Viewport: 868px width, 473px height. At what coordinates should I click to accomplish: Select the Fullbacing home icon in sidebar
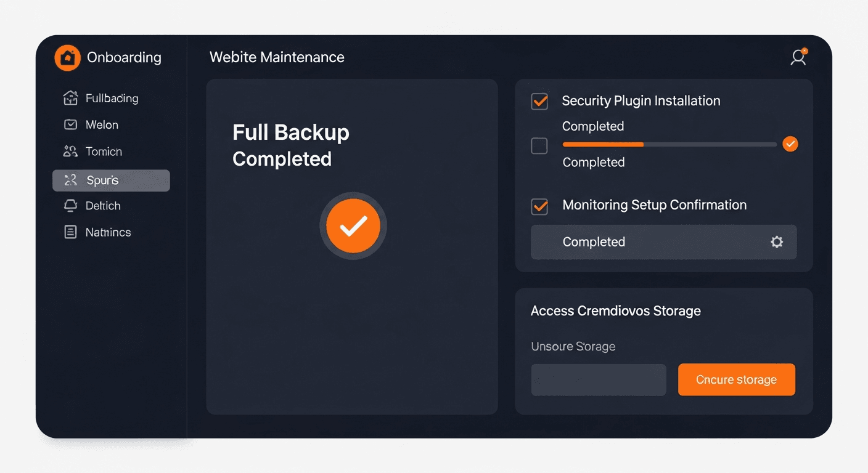tap(71, 97)
